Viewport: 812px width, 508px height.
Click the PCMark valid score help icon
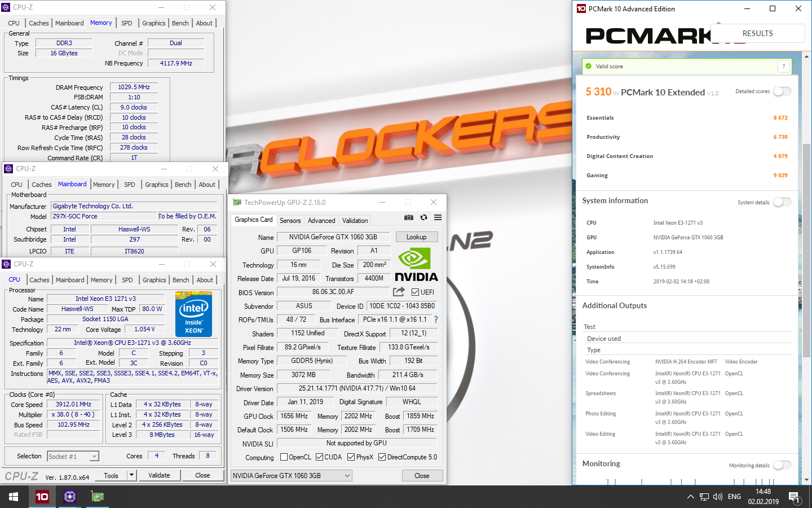click(784, 66)
